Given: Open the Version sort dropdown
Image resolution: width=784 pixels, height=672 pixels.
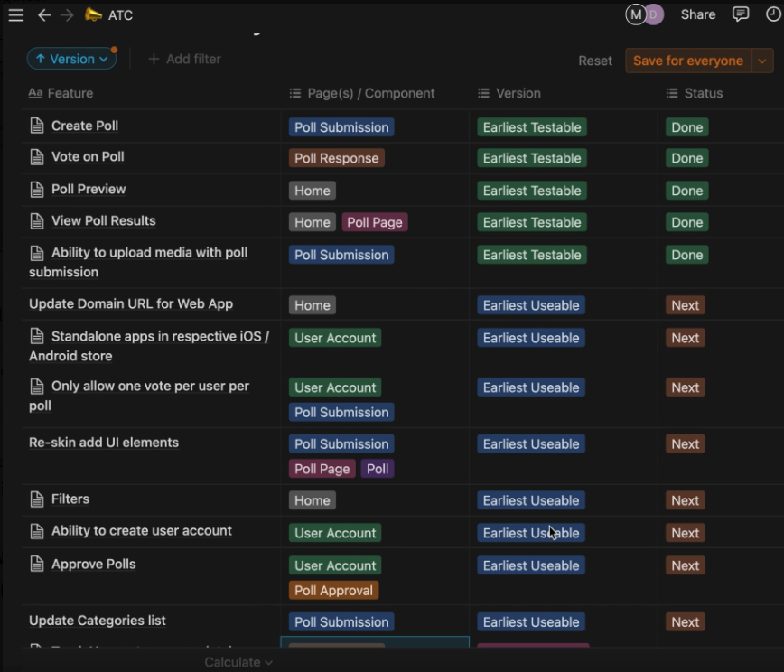Looking at the screenshot, I should pyautogui.click(x=71, y=58).
